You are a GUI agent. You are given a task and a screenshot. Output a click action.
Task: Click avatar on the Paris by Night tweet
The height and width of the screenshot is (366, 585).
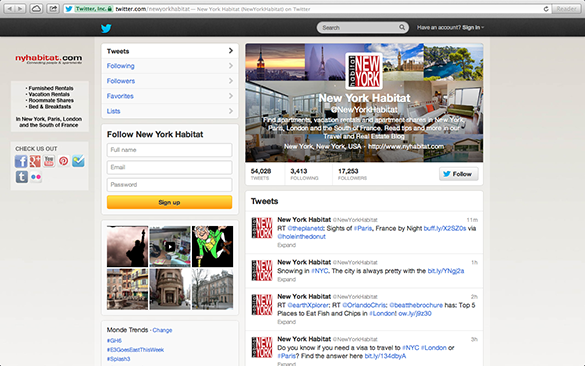(262, 228)
